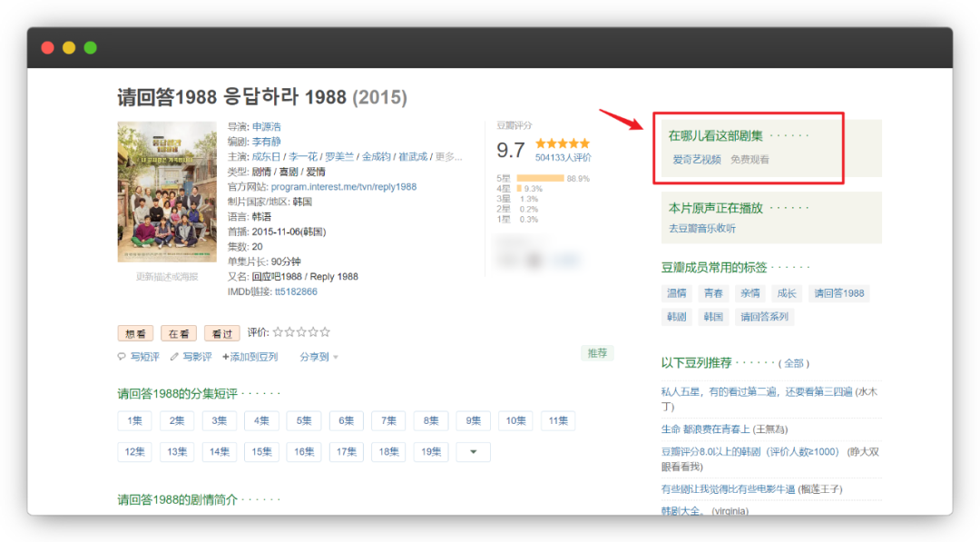The image size is (980, 542).
Task: Click 去豆瓣音乐收听 soundtrack link
Action: point(701,228)
